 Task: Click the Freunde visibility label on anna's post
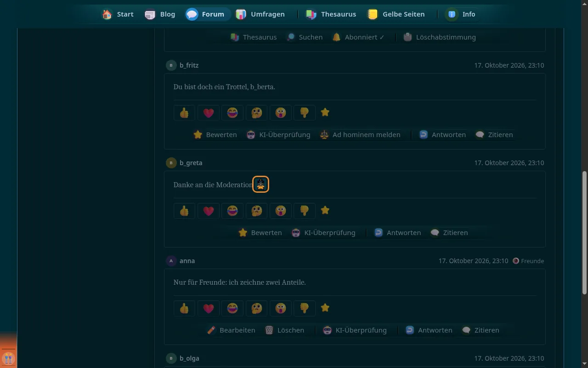[528, 261]
